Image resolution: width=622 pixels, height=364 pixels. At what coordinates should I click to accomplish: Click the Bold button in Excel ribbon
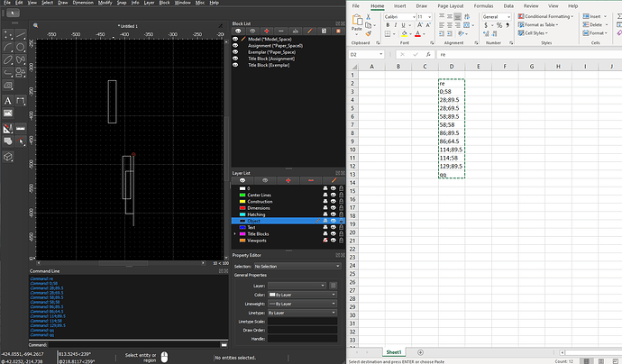pos(388,25)
